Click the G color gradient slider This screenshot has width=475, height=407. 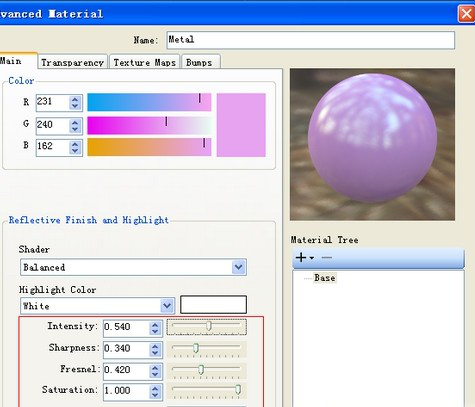[x=149, y=125]
